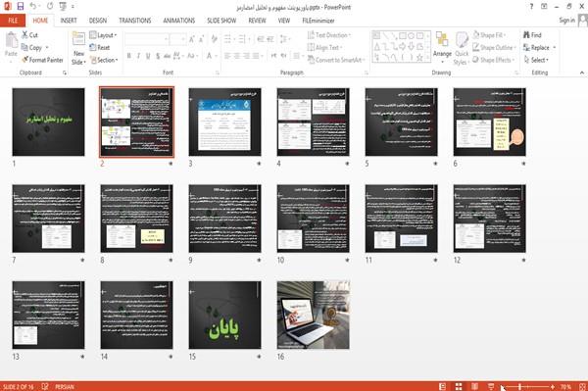The height and width of the screenshot is (391, 588).
Task: Click the Reset slide icon
Action: [93, 47]
